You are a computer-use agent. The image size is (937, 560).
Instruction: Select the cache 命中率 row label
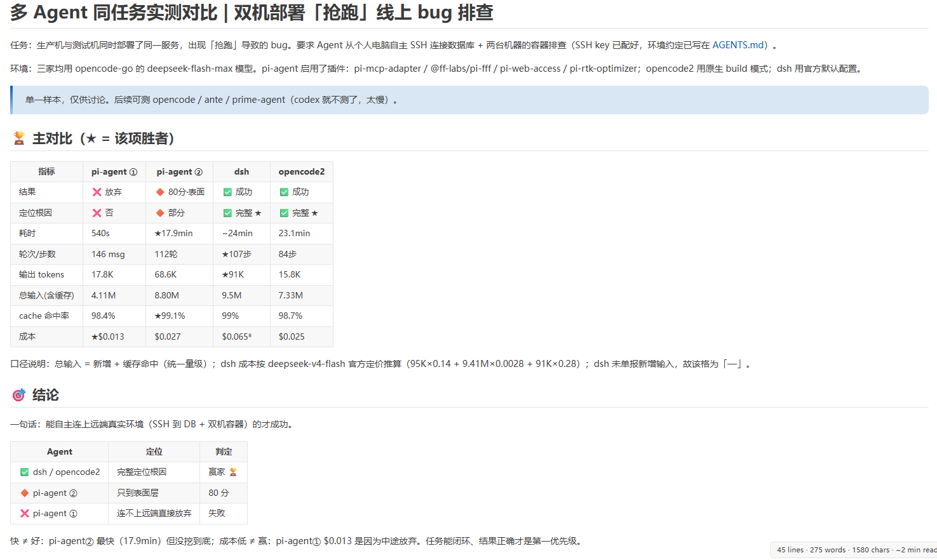tap(44, 316)
